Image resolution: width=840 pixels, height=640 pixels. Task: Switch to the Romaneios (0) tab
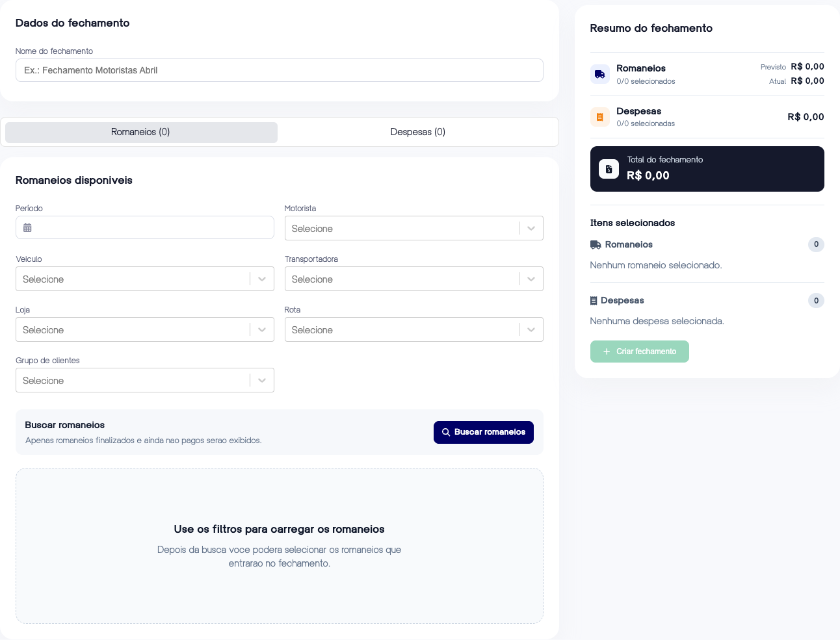[141, 132]
